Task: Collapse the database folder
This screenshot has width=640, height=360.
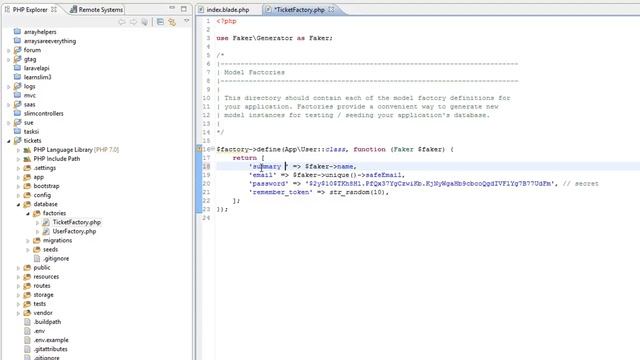Action: [x=18, y=204]
